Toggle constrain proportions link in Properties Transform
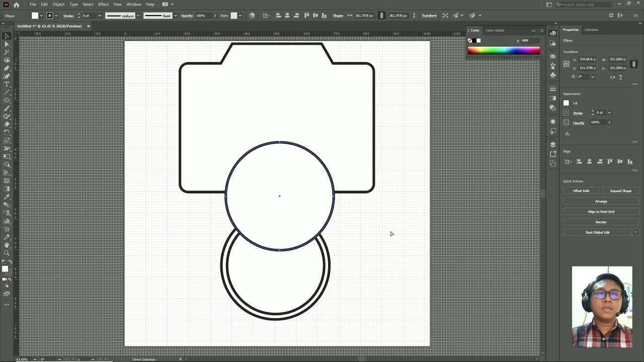 pos(634,64)
